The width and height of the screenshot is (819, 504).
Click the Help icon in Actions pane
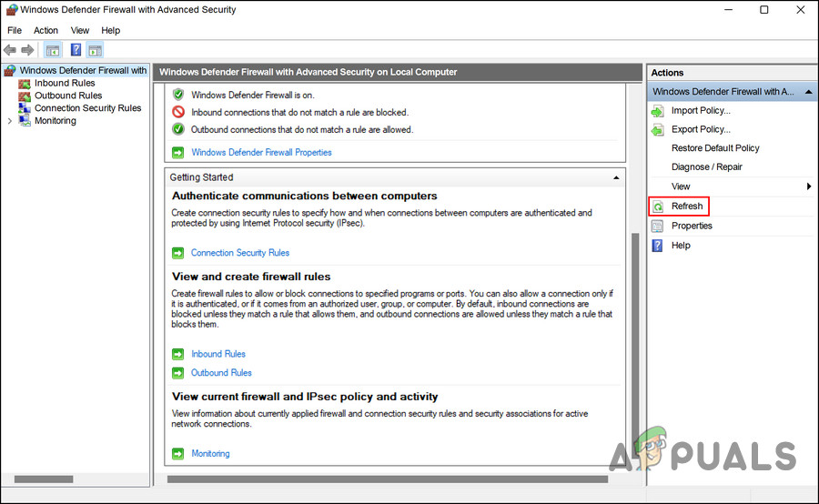click(658, 246)
